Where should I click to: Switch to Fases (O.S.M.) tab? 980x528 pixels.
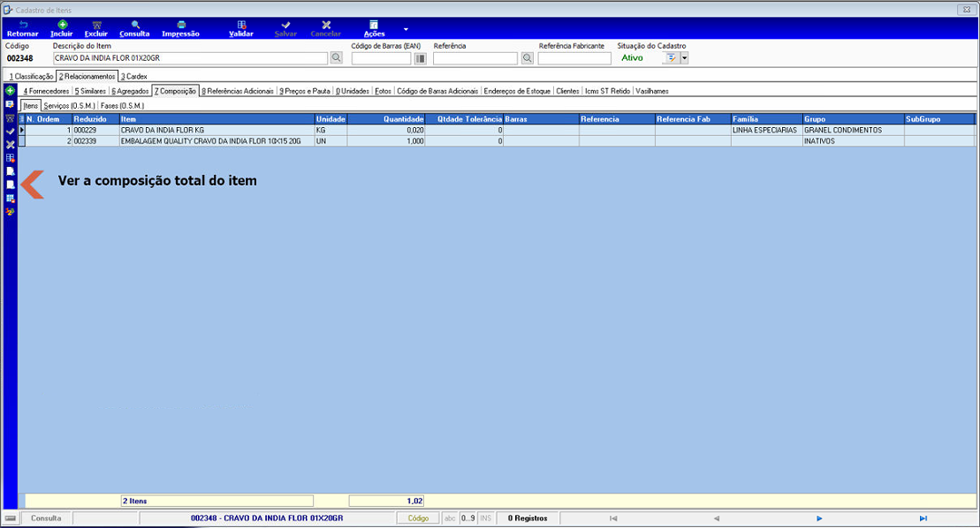pyautogui.click(x=122, y=105)
